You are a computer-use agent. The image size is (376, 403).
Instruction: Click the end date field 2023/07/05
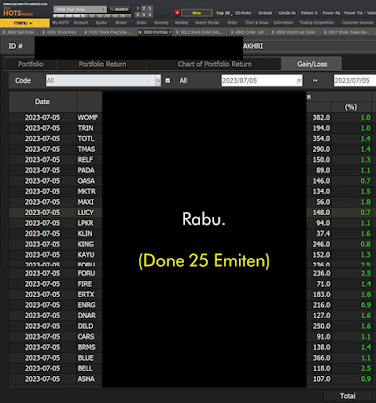coord(355,81)
